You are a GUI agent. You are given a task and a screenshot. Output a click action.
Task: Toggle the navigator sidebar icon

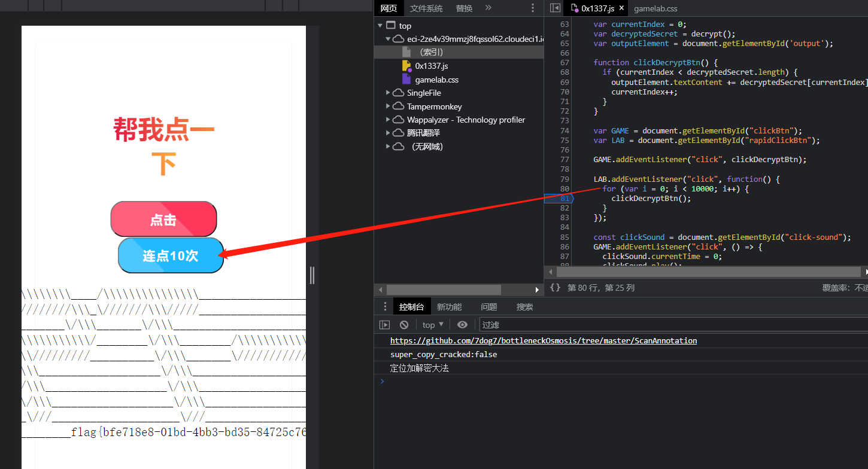click(555, 8)
